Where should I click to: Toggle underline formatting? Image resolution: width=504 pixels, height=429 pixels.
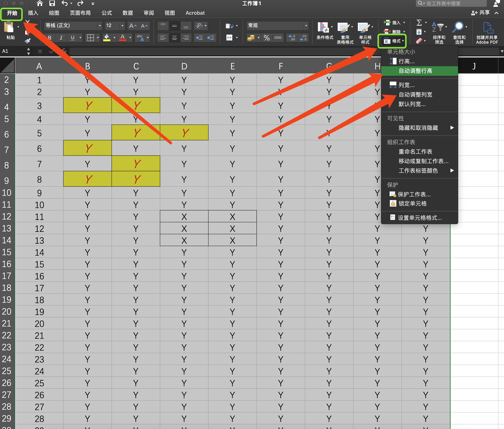72,38
